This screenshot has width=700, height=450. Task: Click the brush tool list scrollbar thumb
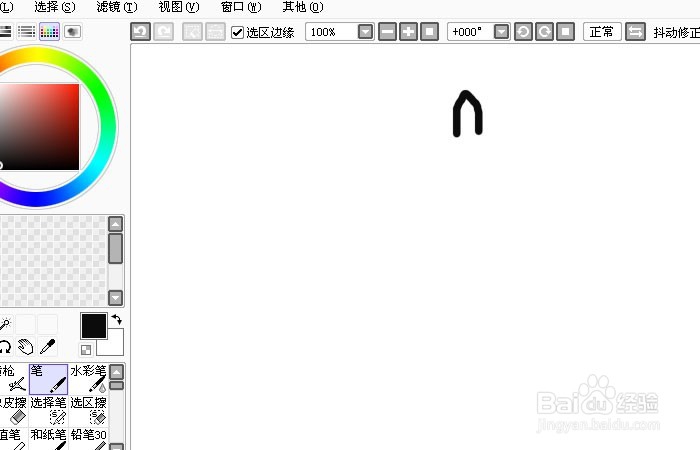click(117, 385)
